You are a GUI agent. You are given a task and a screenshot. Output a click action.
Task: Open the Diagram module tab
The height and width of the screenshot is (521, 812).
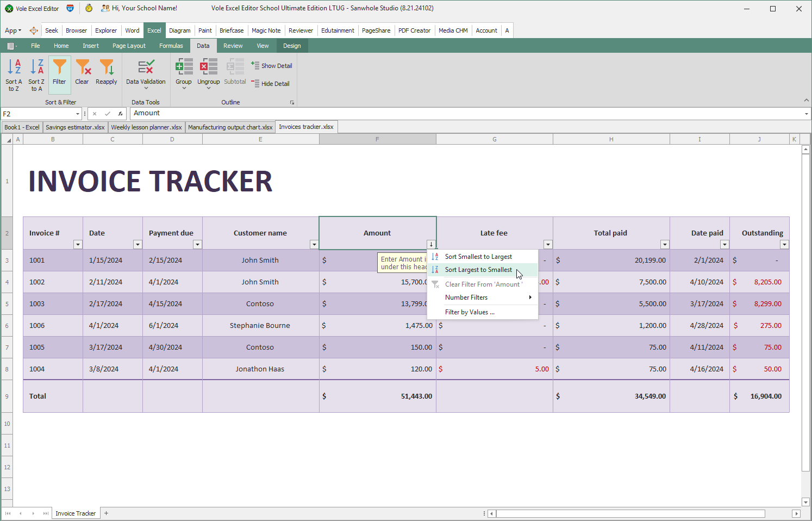179,30
